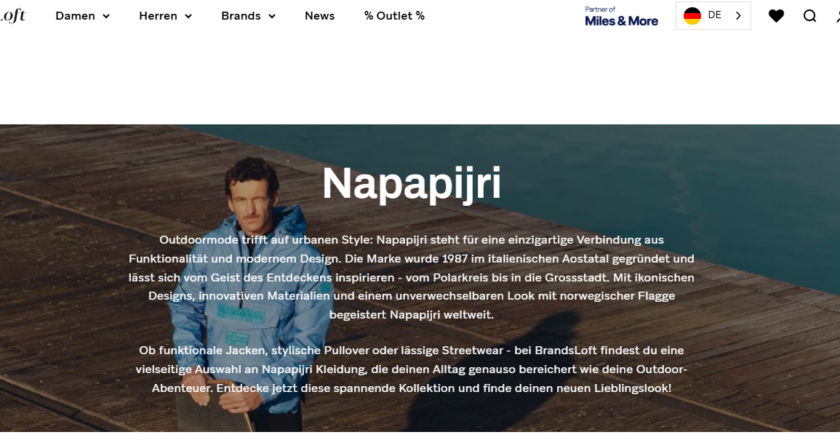This screenshot has height=440, width=840.
Task: Go to the BrandsLoft logo homepage
Action: pyautogui.click(x=12, y=16)
